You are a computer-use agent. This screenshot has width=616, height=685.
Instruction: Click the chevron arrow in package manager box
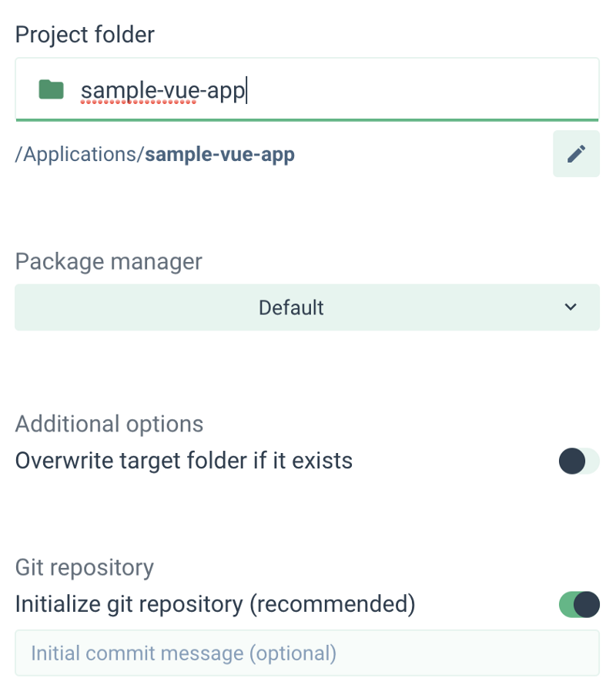pyautogui.click(x=571, y=307)
